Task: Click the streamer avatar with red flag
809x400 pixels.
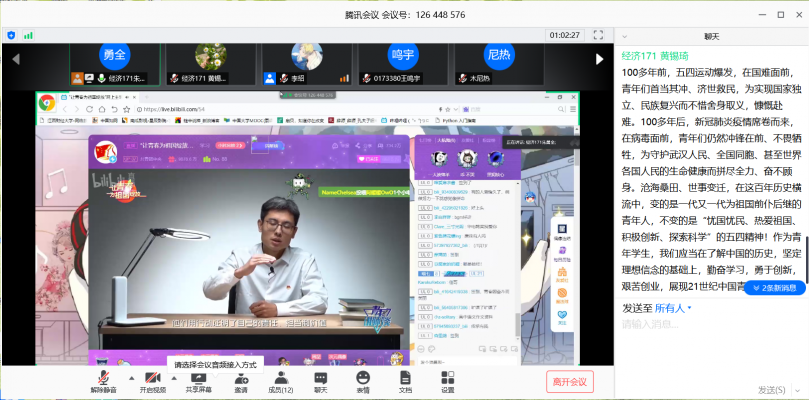Action: [x=105, y=152]
